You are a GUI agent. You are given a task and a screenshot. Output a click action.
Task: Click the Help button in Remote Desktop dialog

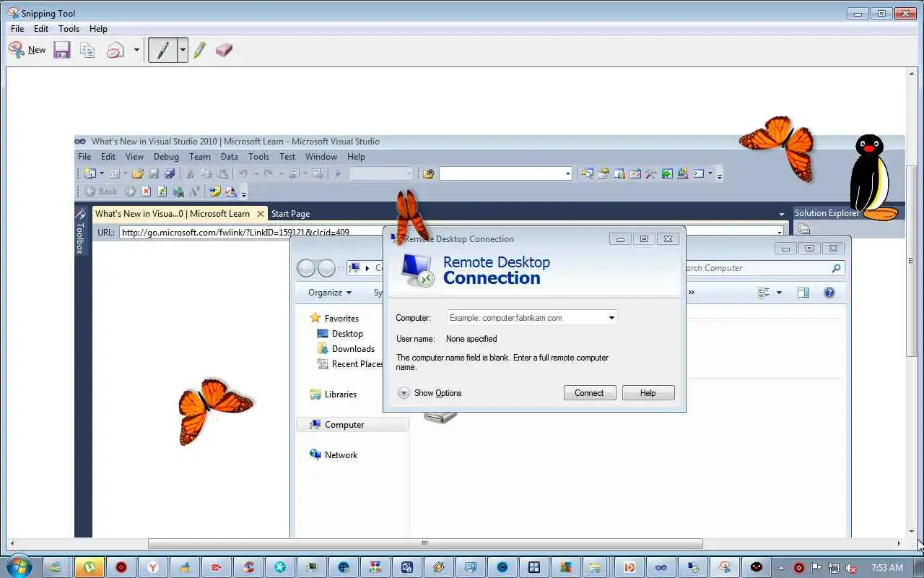point(648,393)
